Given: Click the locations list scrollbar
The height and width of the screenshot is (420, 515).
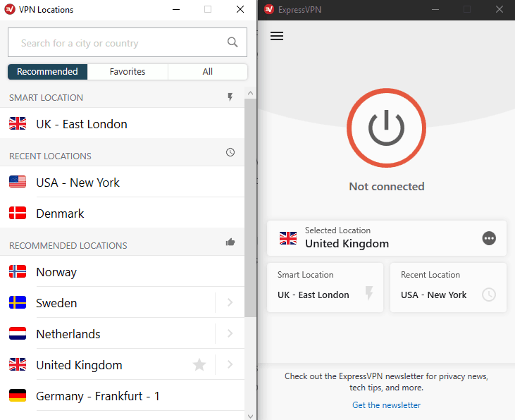Looking at the screenshot, I should click(x=250, y=208).
